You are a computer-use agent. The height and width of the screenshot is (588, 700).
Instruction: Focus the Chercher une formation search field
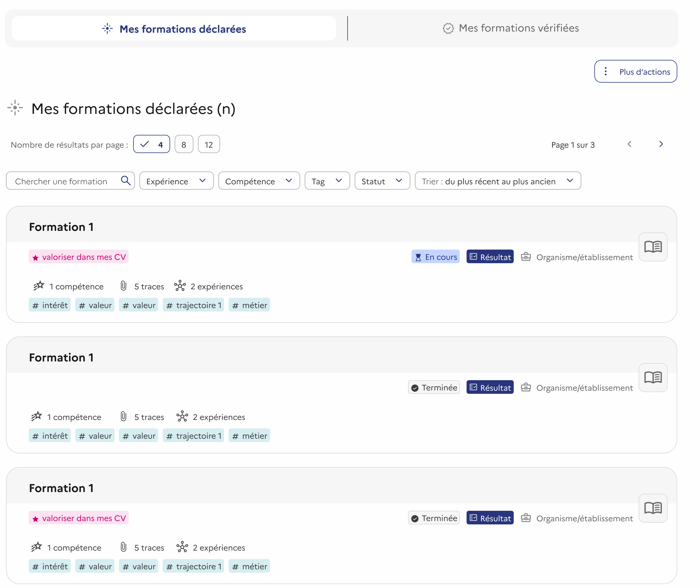click(x=70, y=181)
